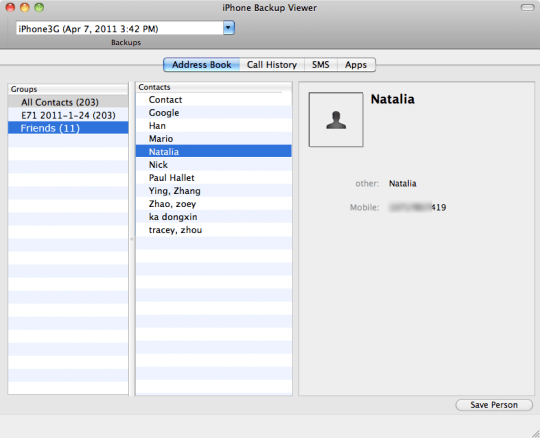Screen dimensions: 540x438
Task: Click the split divider between Groups and Contacts
Action: point(132,239)
